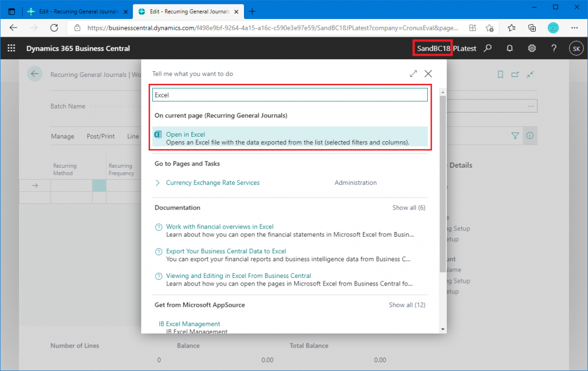This screenshot has width=588, height=371.
Task: Collapse the page with the arrows icon
Action: coord(530,75)
